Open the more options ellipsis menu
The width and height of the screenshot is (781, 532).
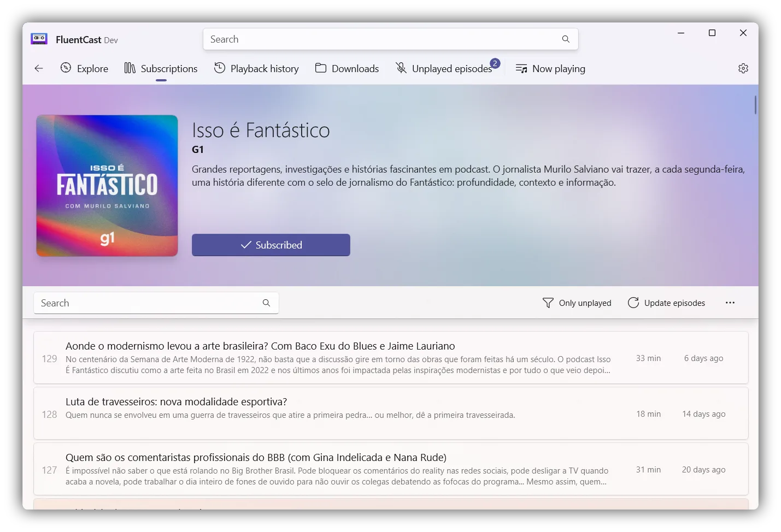pyautogui.click(x=730, y=303)
